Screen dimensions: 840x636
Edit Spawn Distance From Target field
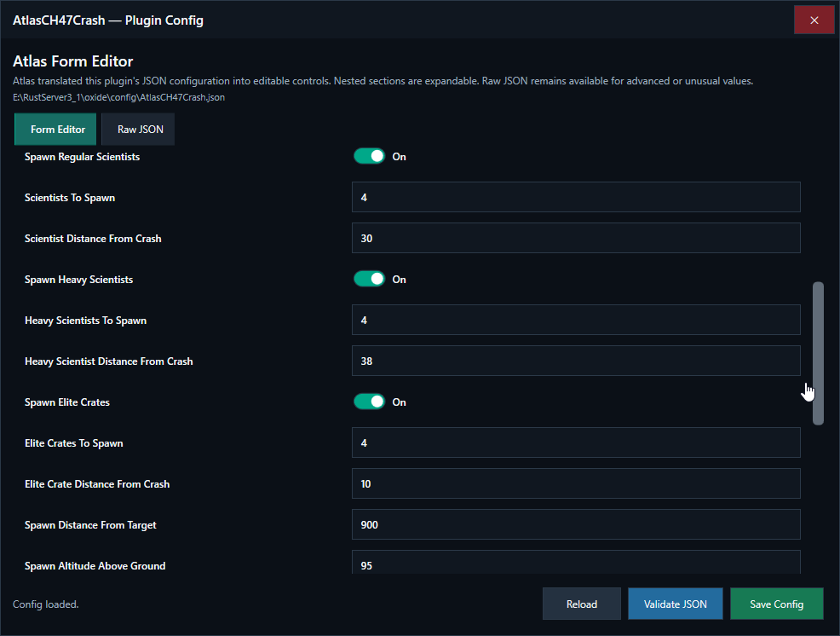tap(576, 524)
